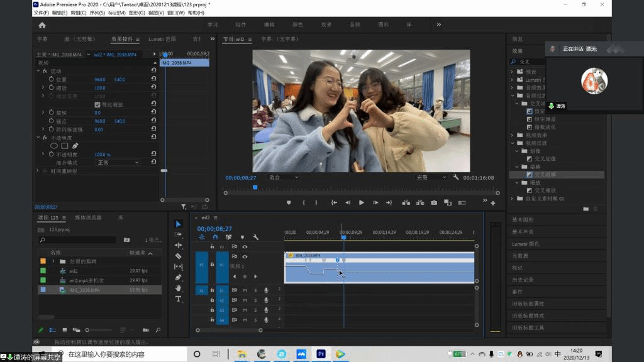Open the 适合 zoom level dropdown
The width and height of the screenshot is (644, 362).
(283, 177)
